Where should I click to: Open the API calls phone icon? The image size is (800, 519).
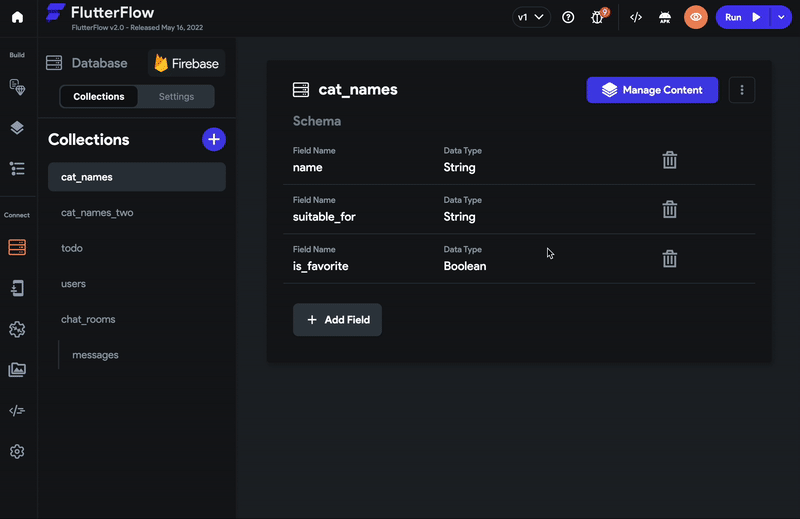click(x=17, y=288)
